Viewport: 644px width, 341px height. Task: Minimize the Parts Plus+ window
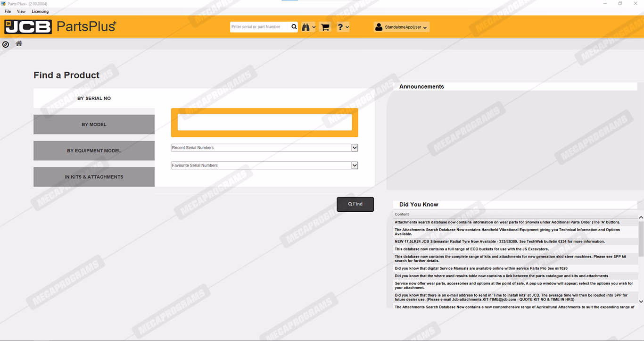[x=605, y=3]
